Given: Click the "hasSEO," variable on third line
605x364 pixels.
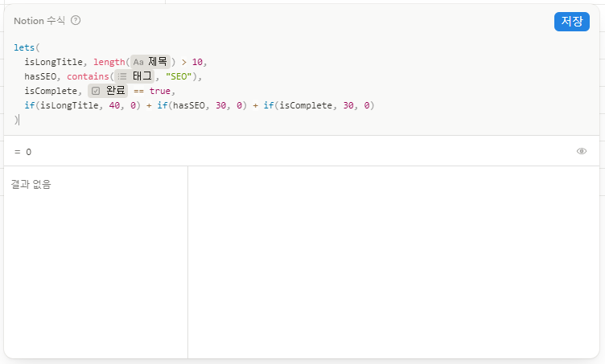Looking at the screenshot, I should point(43,76).
